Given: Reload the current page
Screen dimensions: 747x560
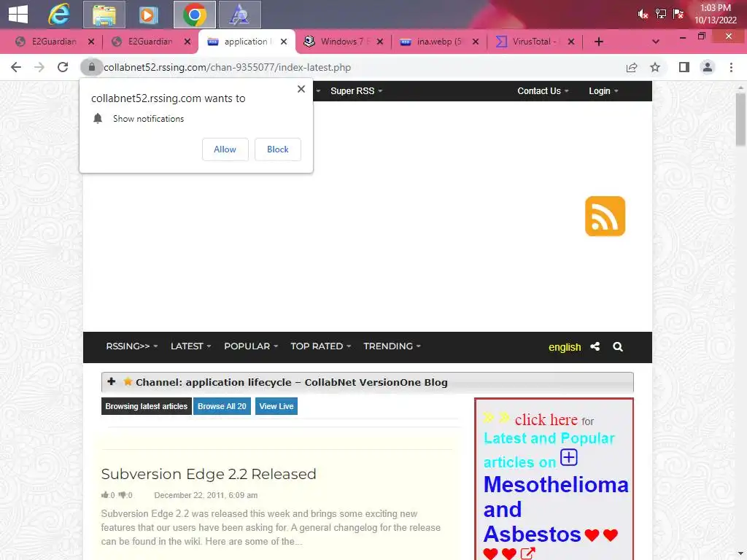Looking at the screenshot, I should coord(63,67).
